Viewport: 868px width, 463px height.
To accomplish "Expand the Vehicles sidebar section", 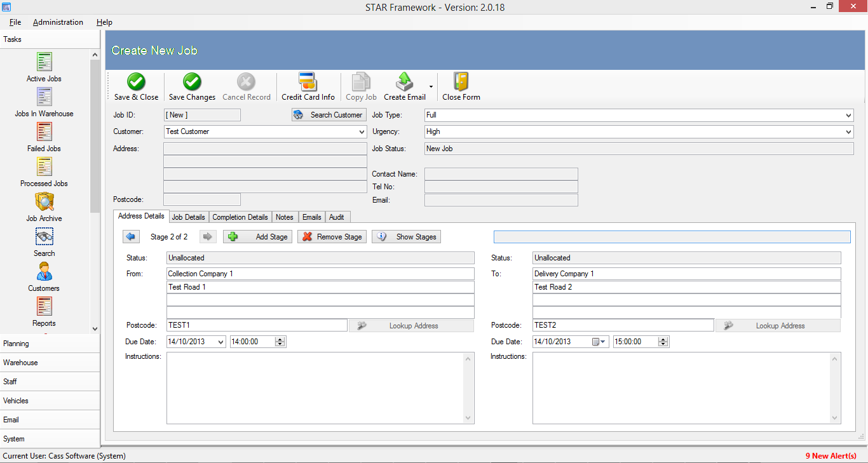I will 50,401.
